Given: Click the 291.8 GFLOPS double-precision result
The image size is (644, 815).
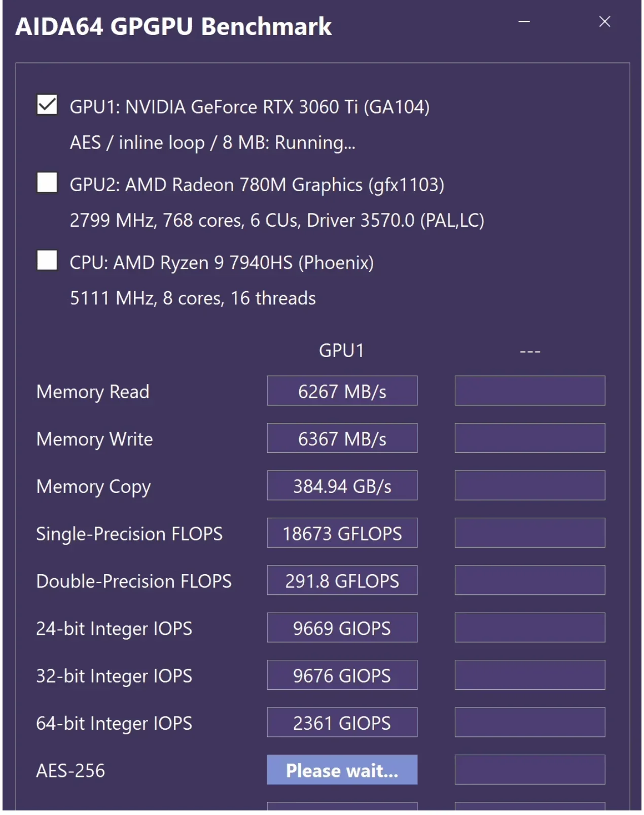Looking at the screenshot, I should click(x=342, y=581).
